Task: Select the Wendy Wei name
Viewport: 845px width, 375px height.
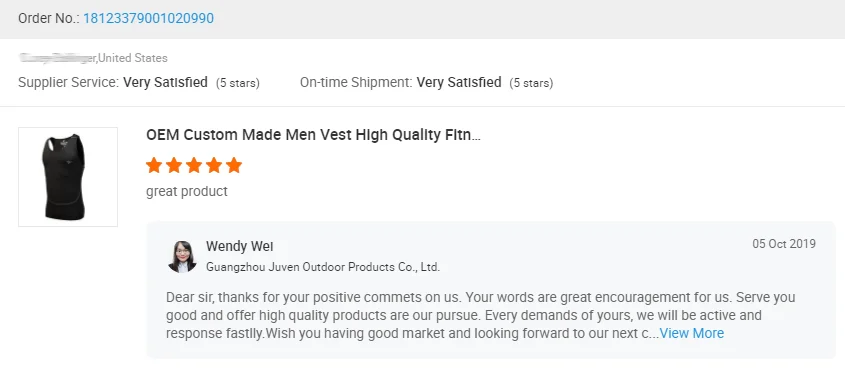Action: coord(240,247)
